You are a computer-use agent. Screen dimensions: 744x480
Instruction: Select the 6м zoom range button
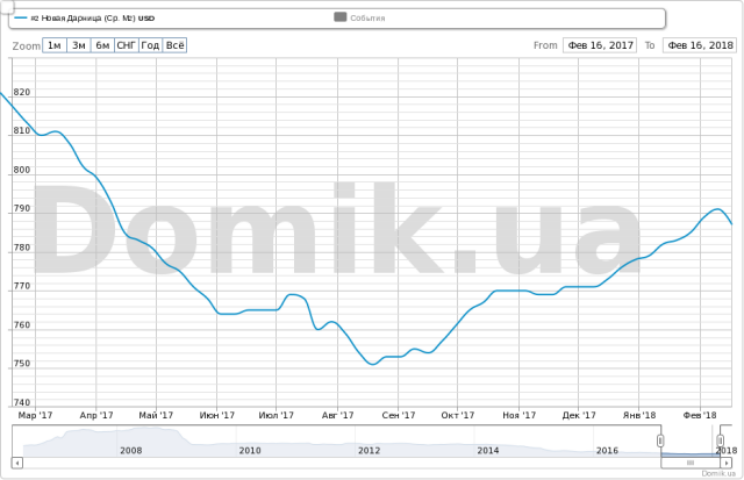coord(102,46)
